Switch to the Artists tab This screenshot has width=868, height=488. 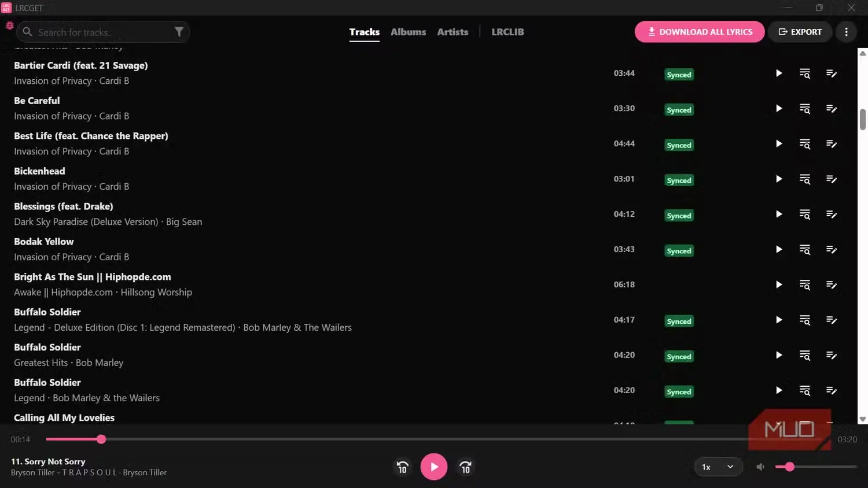pyautogui.click(x=453, y=32)
